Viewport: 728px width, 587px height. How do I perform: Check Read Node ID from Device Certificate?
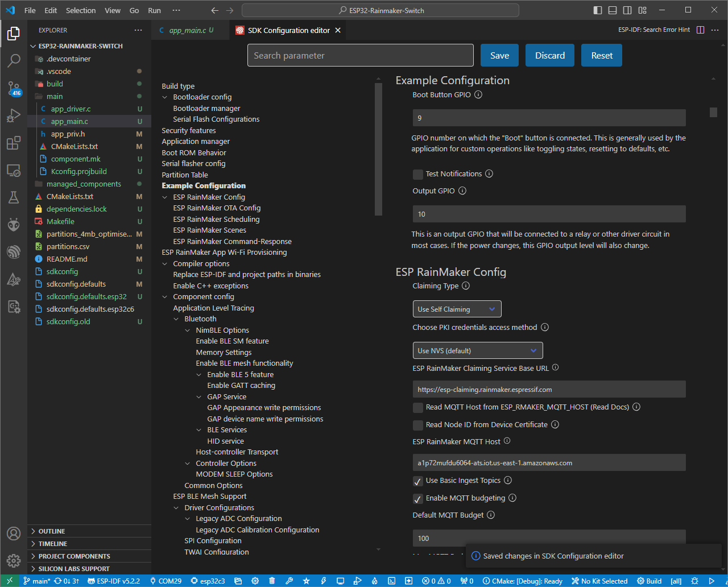pos(418,425)
